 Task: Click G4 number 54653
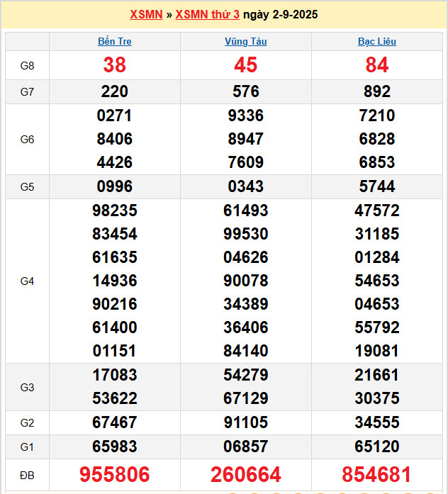point(377,281)
